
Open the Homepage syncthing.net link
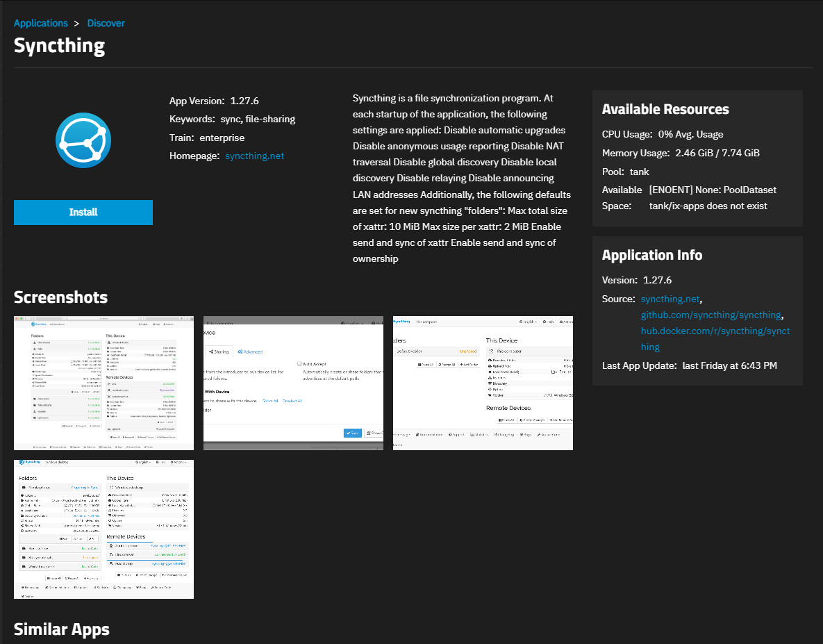click(x=254, y=156)
